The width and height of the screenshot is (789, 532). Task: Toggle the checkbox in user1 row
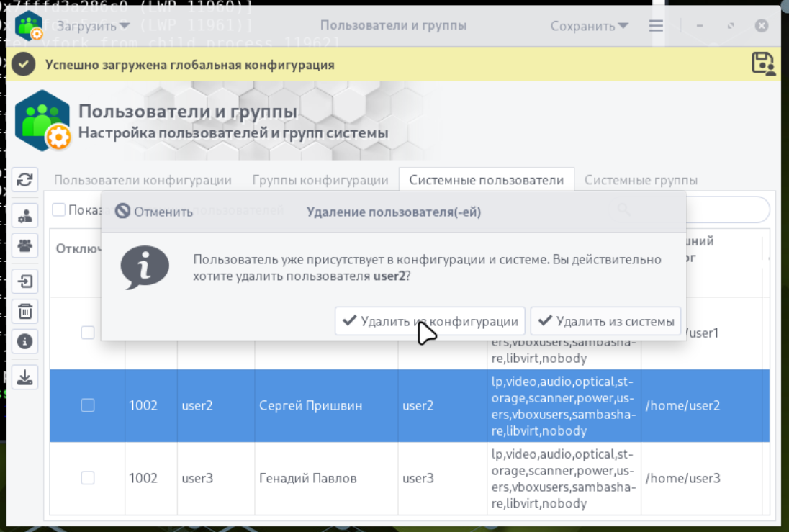coord(88,333)
